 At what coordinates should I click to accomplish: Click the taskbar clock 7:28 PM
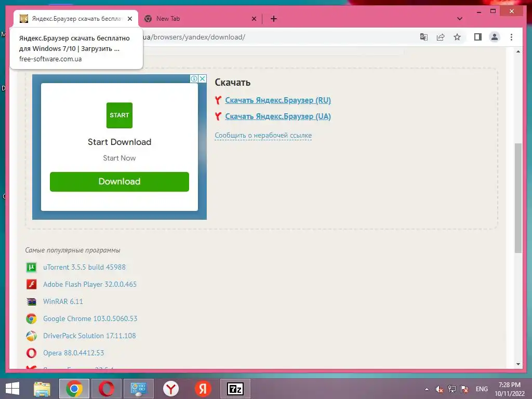(x=509, y=389)
